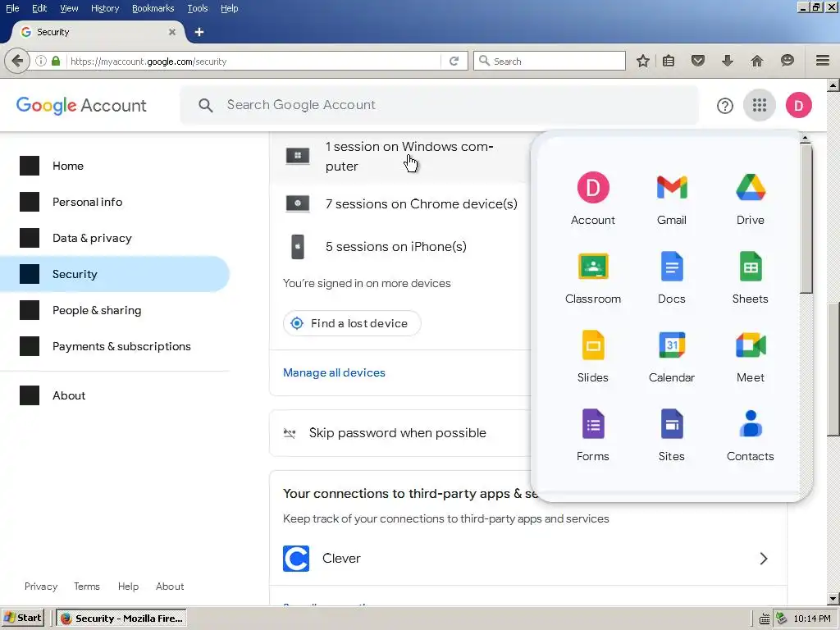Open the Firefox downloads arrow
Screen dimensions: 840x630
(x=727, y=61)
